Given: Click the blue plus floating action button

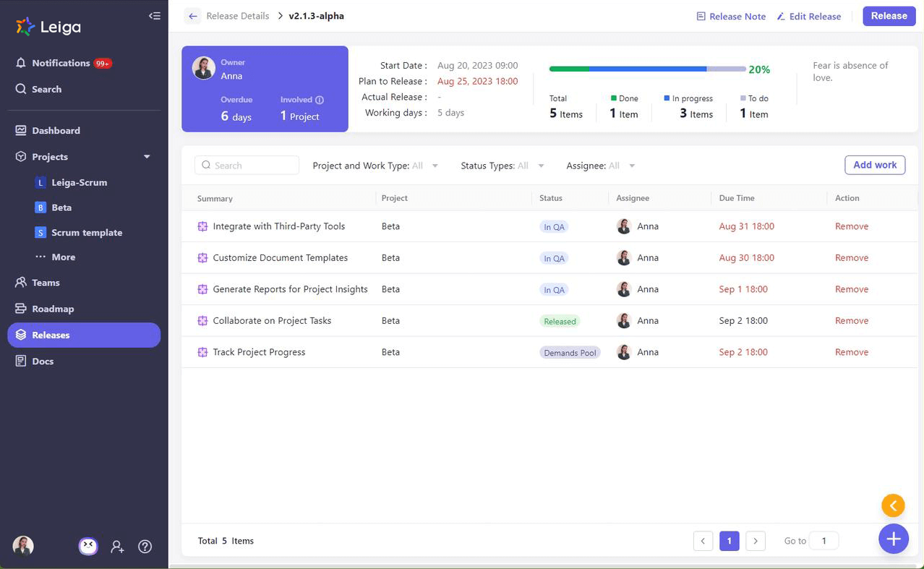Looking at the screenshot, I should tap(894, 539).
